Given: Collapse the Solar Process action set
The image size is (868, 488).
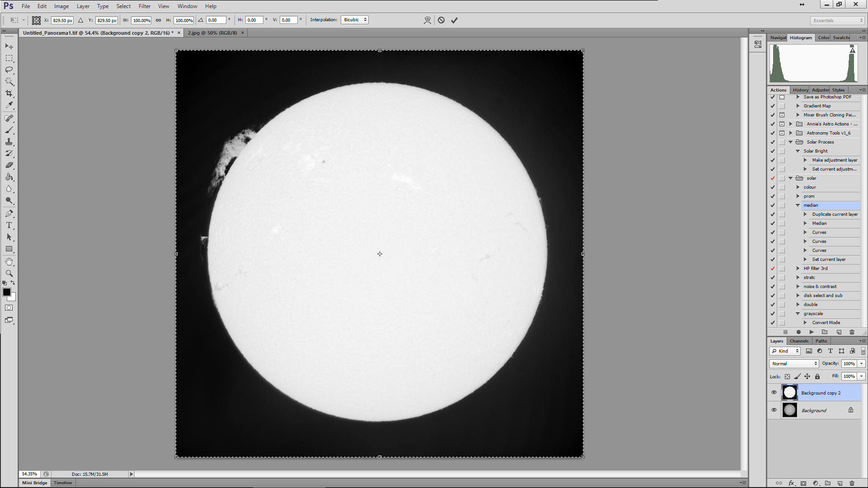Looking at the screenshot, I should tap(791, 142).
